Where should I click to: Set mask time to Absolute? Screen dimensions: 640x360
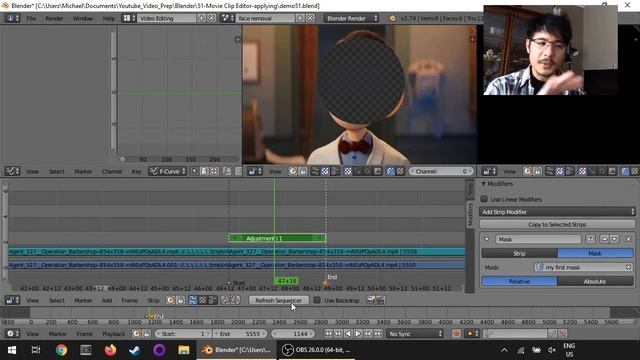tap(595, 282)
